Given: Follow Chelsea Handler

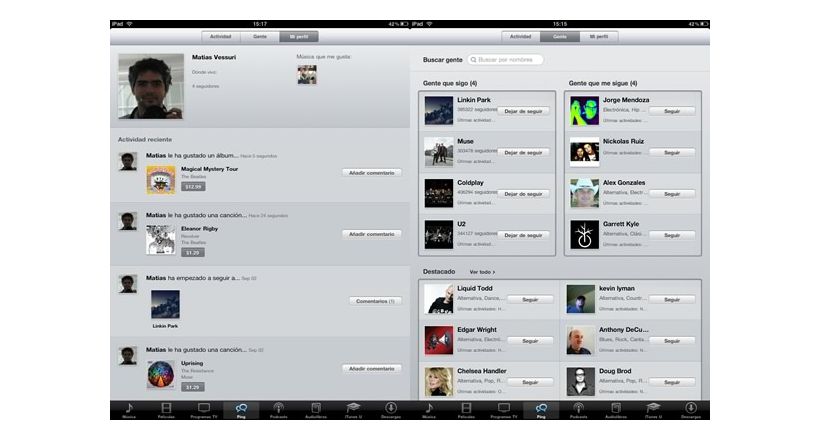Looking at the screenshot, I should pos(530,382).
